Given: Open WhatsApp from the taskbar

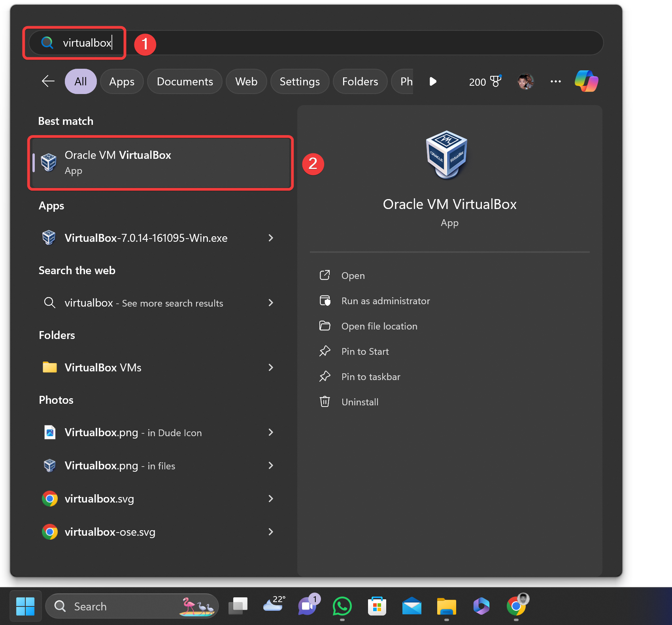Looking at the screenshot, I should tap(342, 606).
